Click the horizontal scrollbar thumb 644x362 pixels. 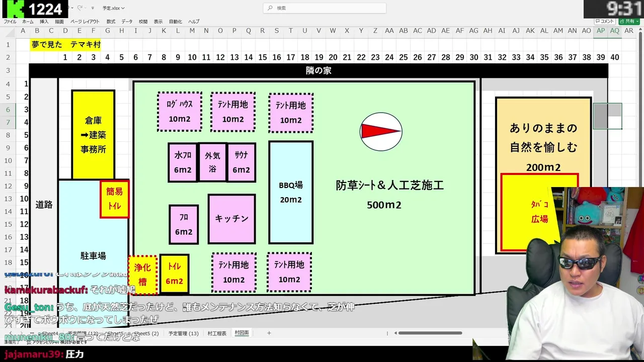point(430,333)
